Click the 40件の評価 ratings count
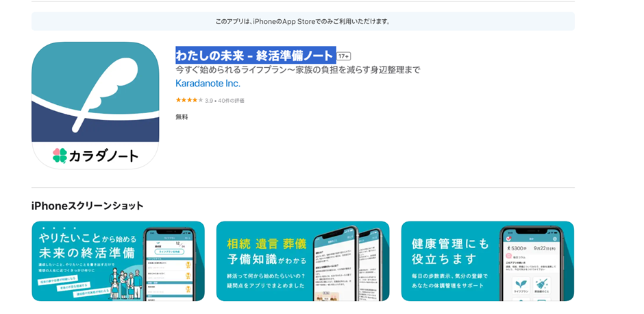Screen dimensions: 644x314 coord(231,101)
